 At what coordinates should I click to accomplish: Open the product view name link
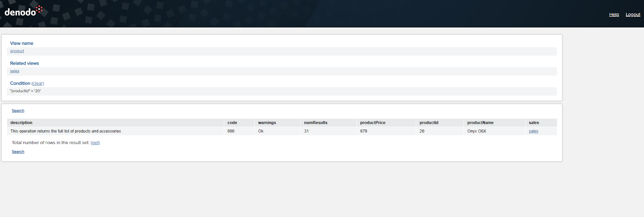pos(17,51)
